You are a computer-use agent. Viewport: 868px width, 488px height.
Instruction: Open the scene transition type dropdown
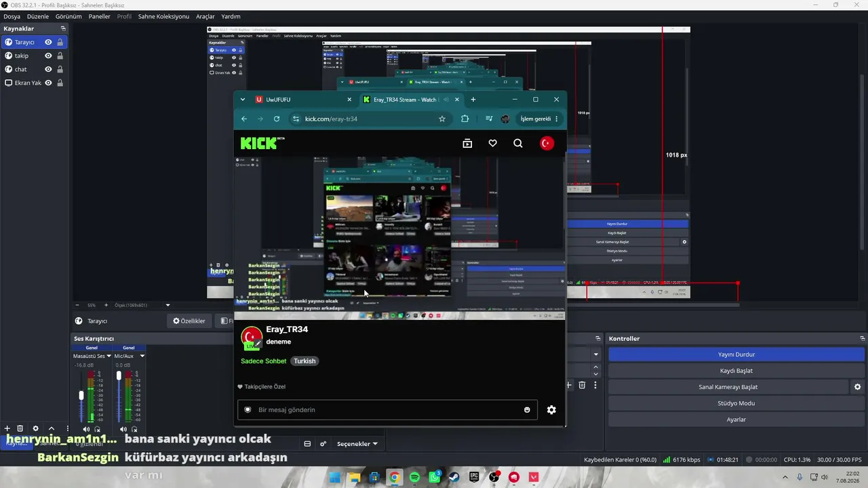tap(596, 354)
